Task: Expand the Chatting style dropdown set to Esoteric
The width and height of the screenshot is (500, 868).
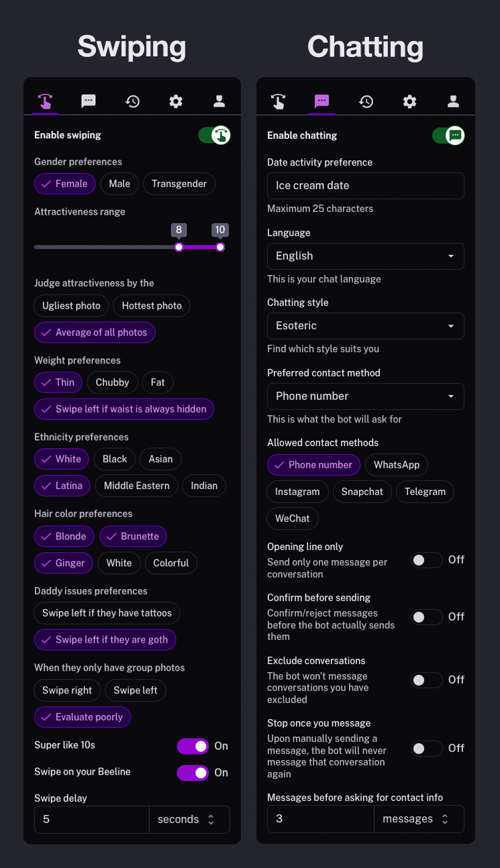Action: click(365, 326)
